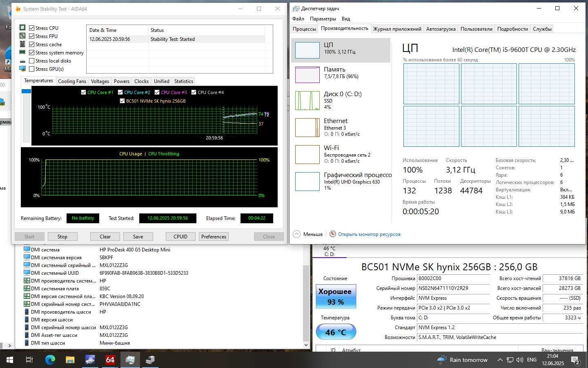Open Вид menu in Task Manager
The image size is (588, 368).
coord(346,19)
